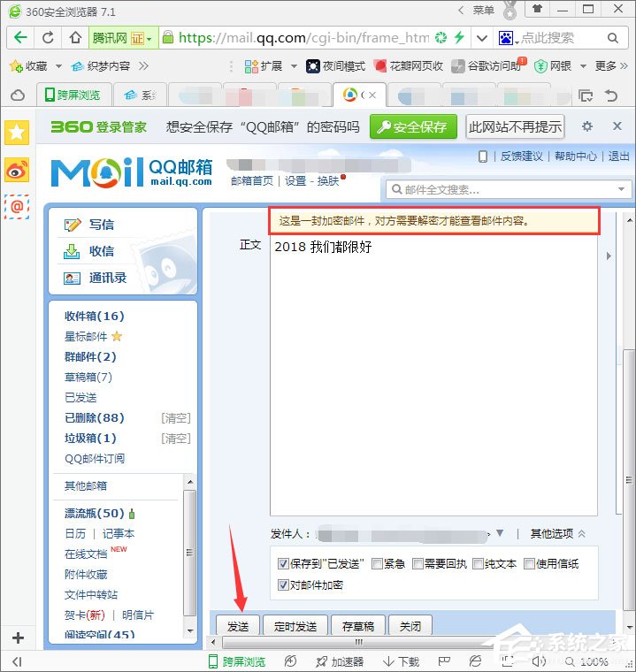The height and width of the screenshot is (672, 636).
Task: Enable 夜间模式 night mode
Action: (335, 66)
